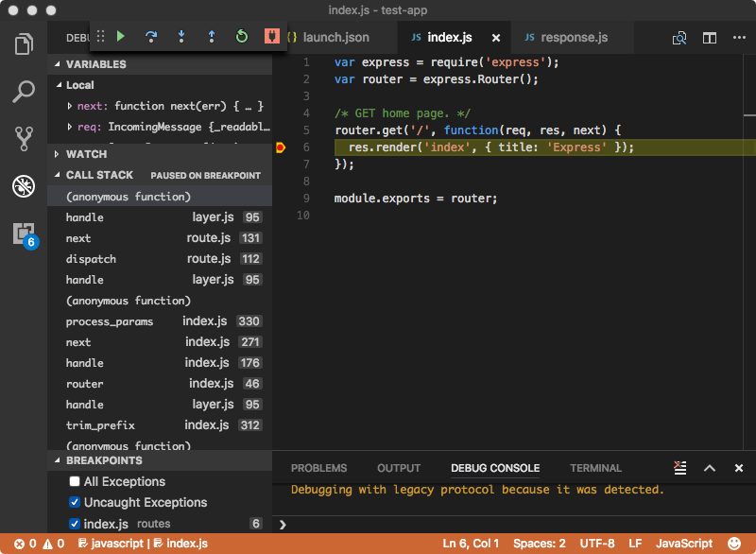The image size is (756, 554).
Task: Collapse the Breakpoints section
Action: [x=58, y=460]
